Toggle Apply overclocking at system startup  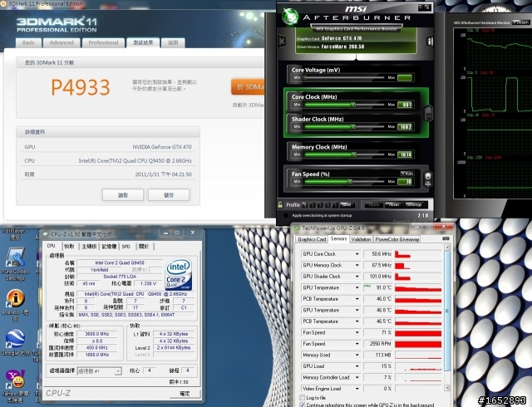tap(286, 215)
